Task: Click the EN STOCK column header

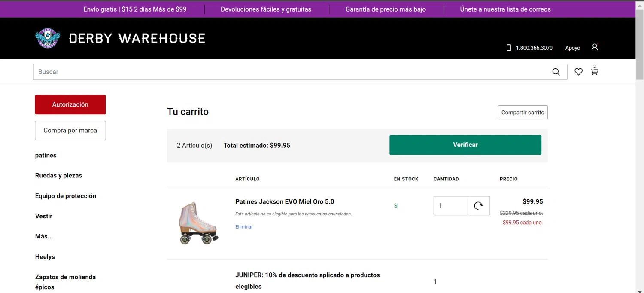Action: [406, 179]
